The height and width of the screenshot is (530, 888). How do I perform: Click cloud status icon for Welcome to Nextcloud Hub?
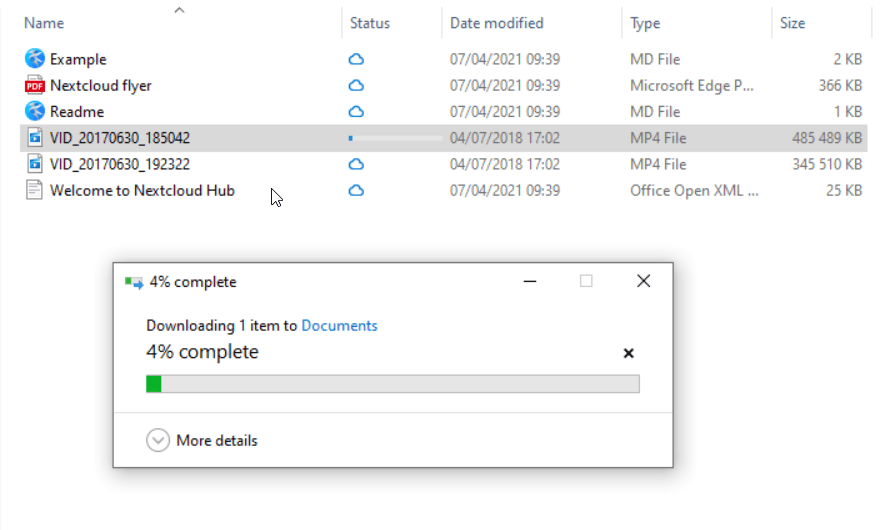(x=356, y=191)
